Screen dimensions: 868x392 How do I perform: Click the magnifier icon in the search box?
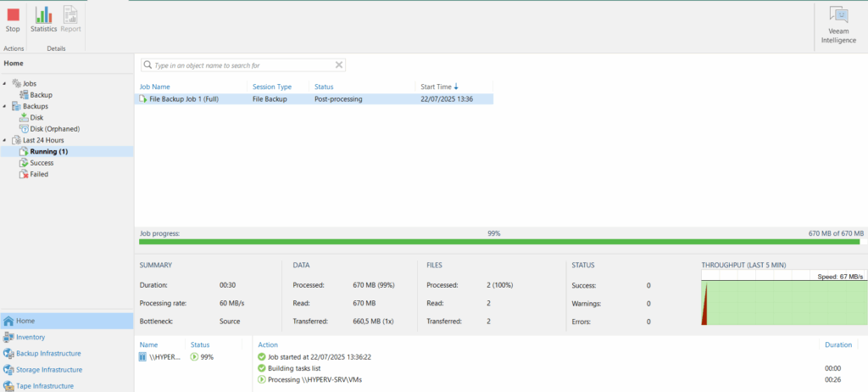click(147, 64)
